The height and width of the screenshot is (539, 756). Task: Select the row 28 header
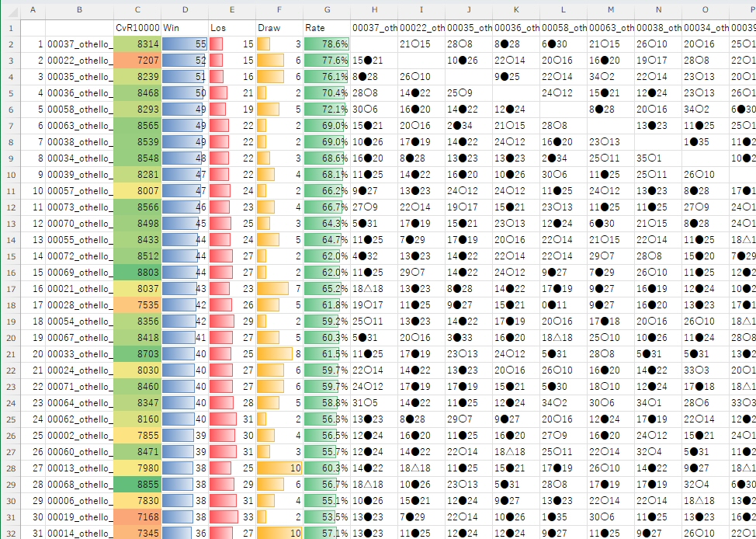pyautogui.click(x=9, y=468)
